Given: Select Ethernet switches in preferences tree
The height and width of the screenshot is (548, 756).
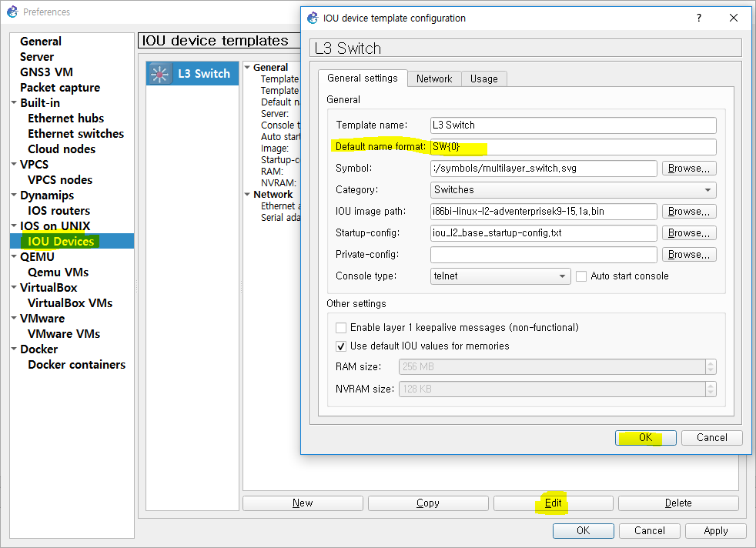Looking at the screenshot, I should click(75, 134).
